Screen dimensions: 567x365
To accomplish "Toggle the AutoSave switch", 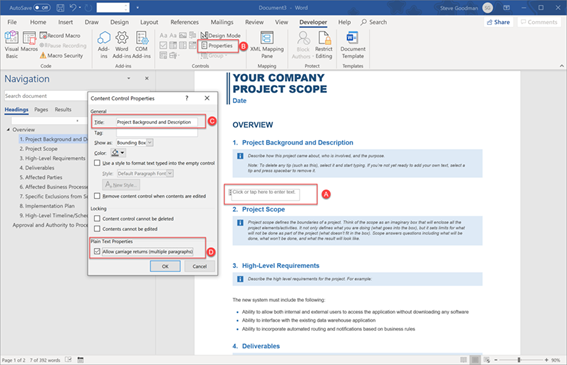I will [x=42, y=8].
